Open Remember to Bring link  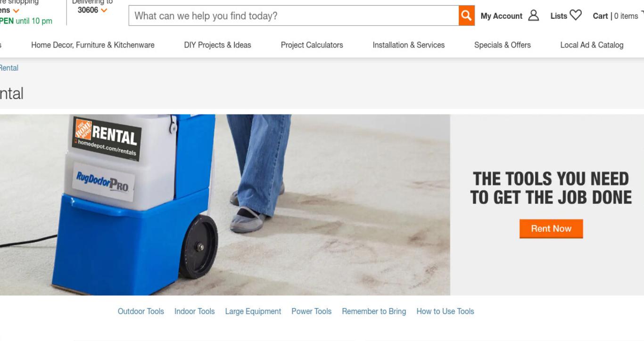tap(374, 311)
